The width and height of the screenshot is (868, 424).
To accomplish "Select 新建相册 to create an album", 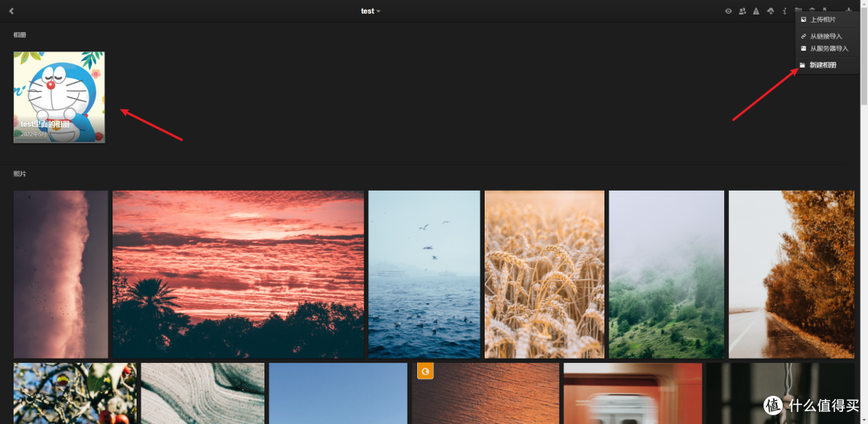I will click(822, 65).
